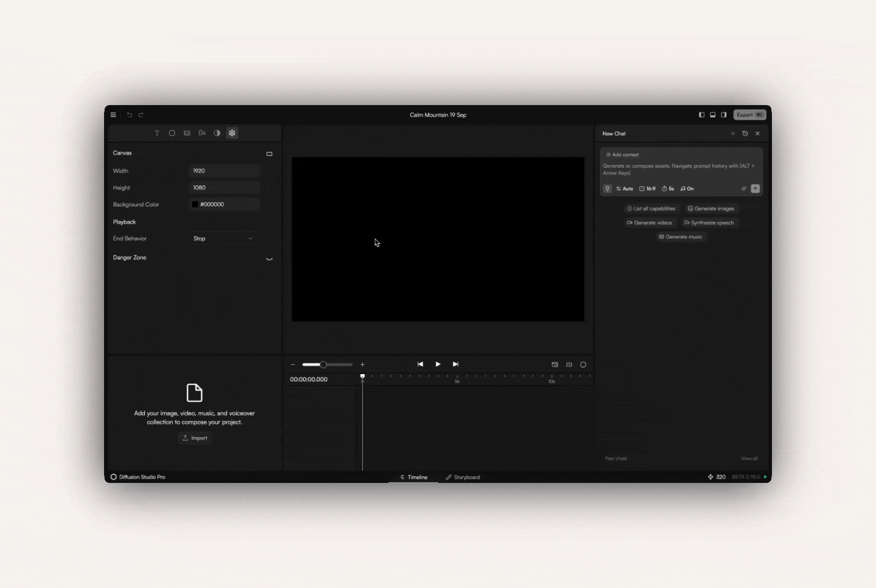
Task: Expand the Danger Zone section
Action: click(x=269, y=259)
